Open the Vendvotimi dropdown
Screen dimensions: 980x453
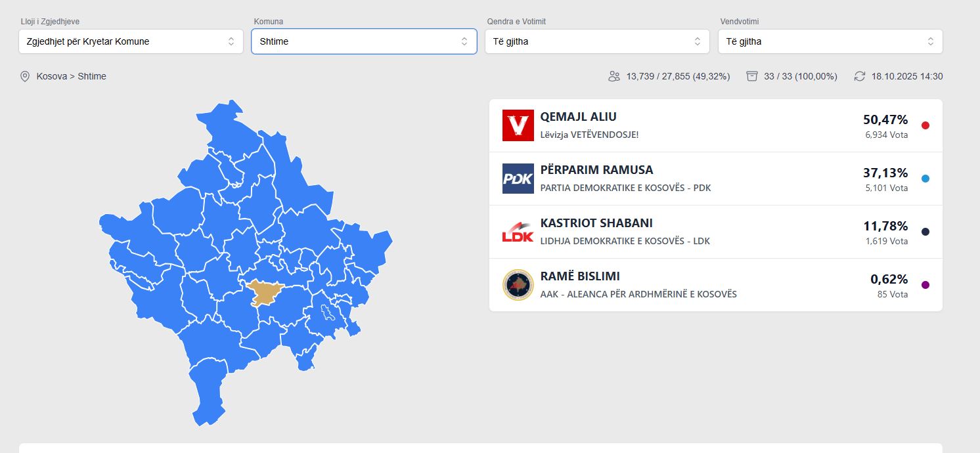(x=830, y=41)
